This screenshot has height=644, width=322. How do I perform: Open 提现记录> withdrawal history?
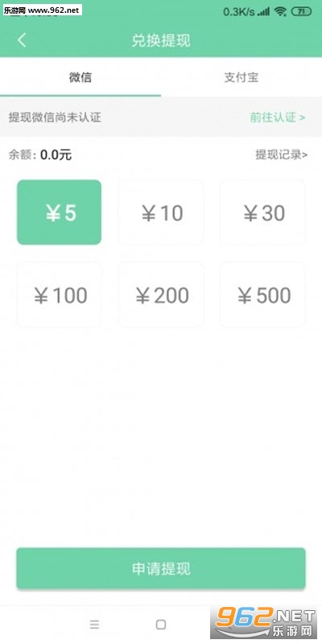281,155
